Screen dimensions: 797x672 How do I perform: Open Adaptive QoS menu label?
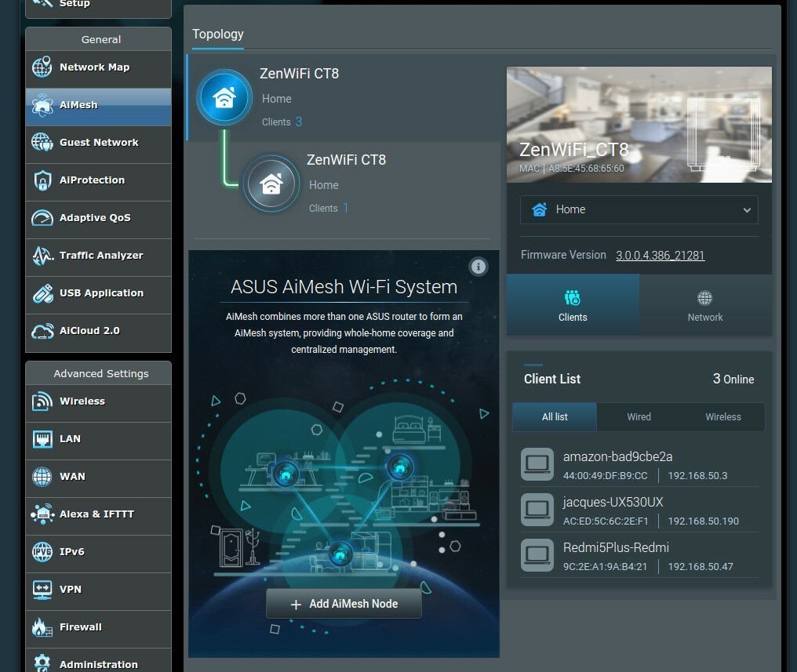click(x=95, y=218)
